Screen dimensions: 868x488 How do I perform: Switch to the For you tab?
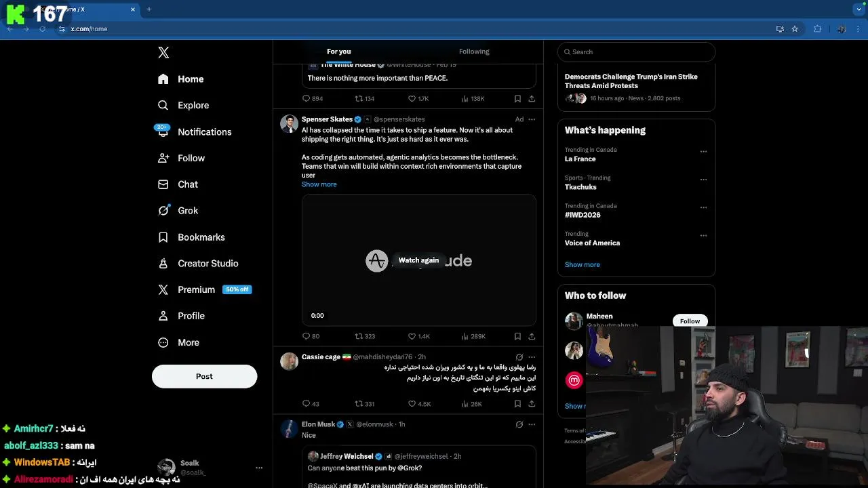338,52
